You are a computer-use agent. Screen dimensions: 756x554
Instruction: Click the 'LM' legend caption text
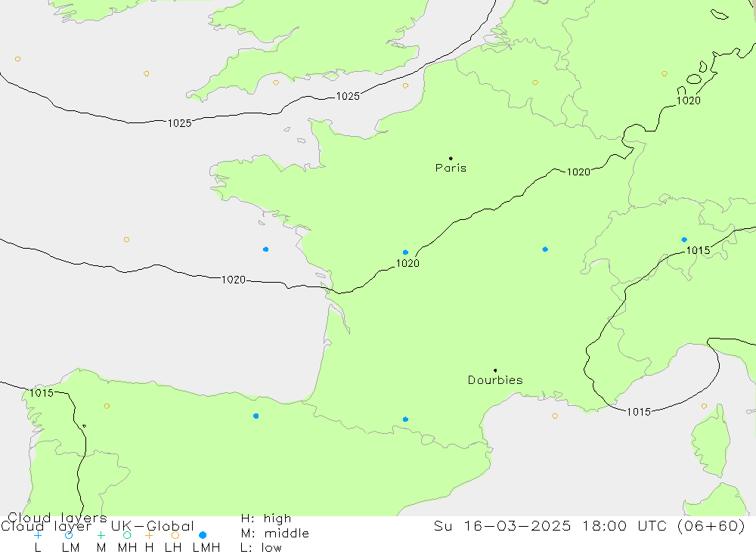(70, 548)
